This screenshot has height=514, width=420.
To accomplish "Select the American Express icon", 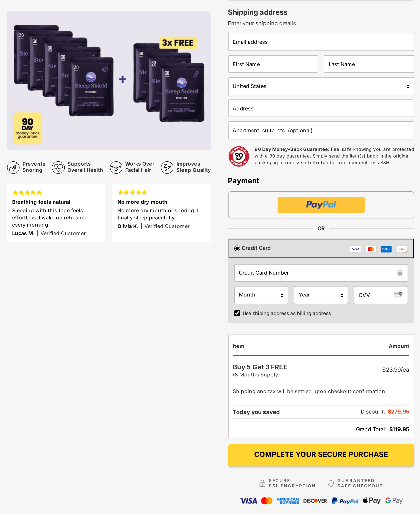I will 386,249.
